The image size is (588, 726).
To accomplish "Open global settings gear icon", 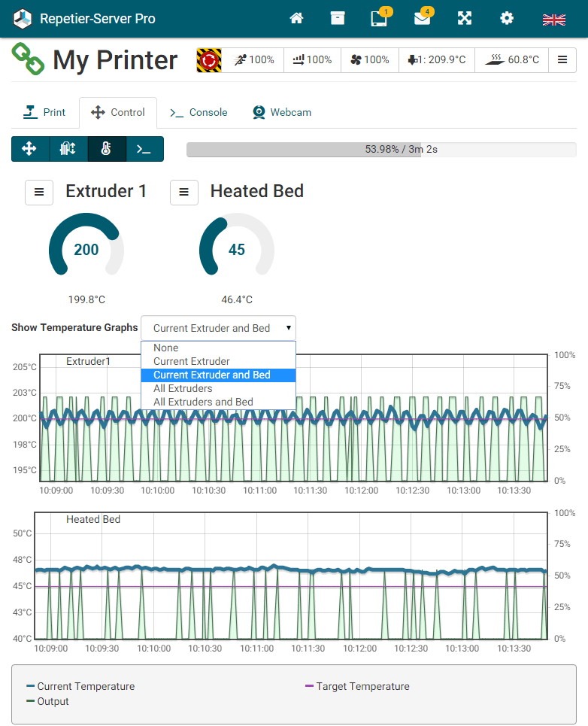I will pos(507,19).
